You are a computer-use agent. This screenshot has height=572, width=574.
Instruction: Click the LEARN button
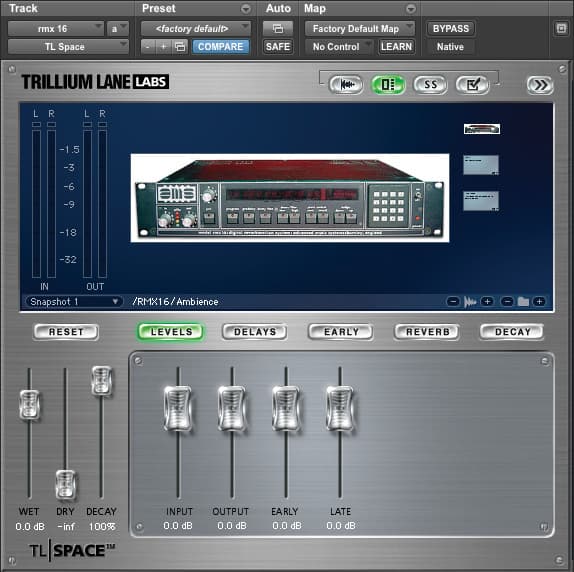pos(396,46)
